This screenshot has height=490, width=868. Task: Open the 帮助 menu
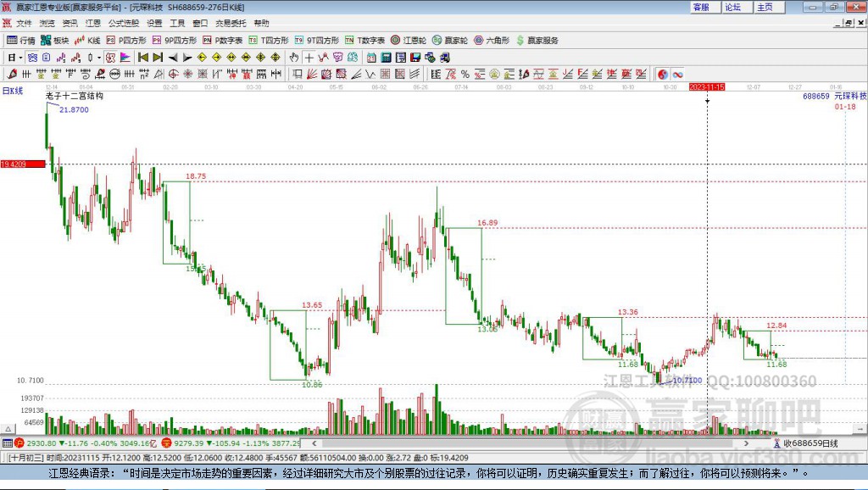pos(261,23)
